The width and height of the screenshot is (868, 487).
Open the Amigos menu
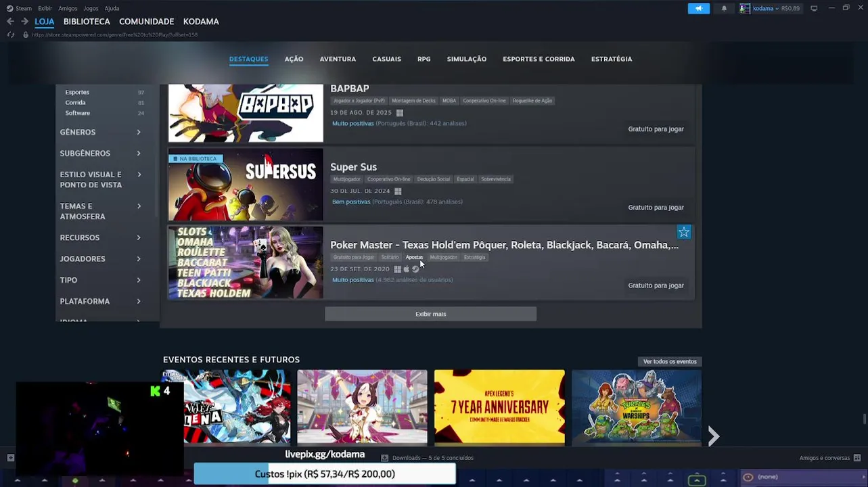click(68, 8)
